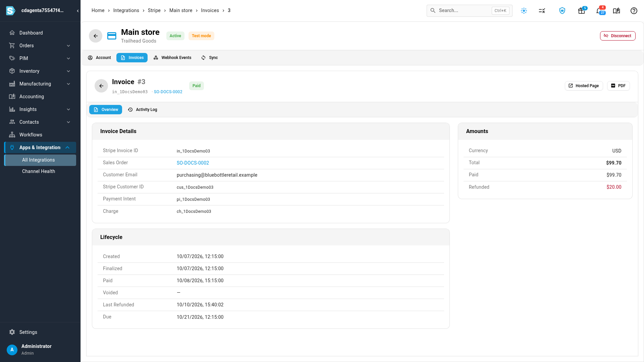
Task: Expand the Contacts menu chevron
Action: [68, 122]
